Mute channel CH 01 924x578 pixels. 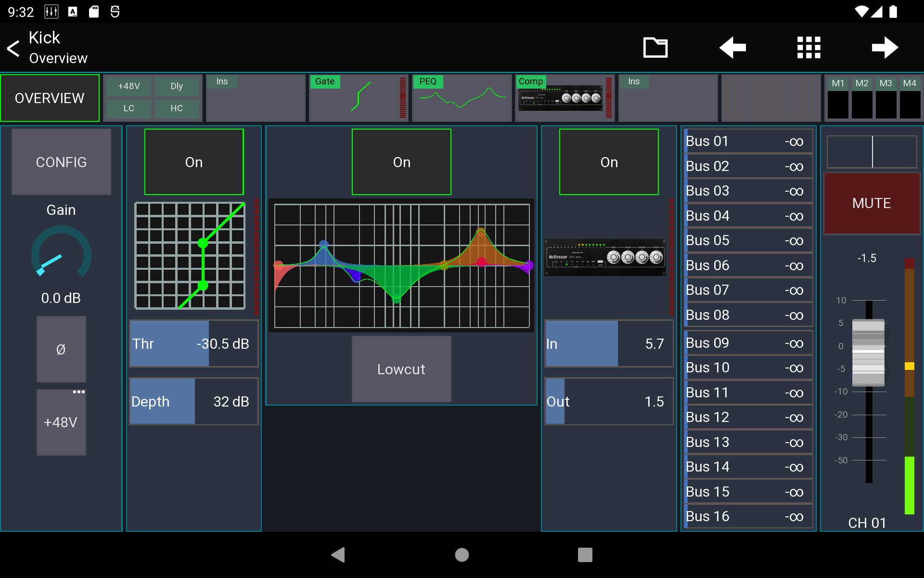pyautogui.click(x=872, y=203)
